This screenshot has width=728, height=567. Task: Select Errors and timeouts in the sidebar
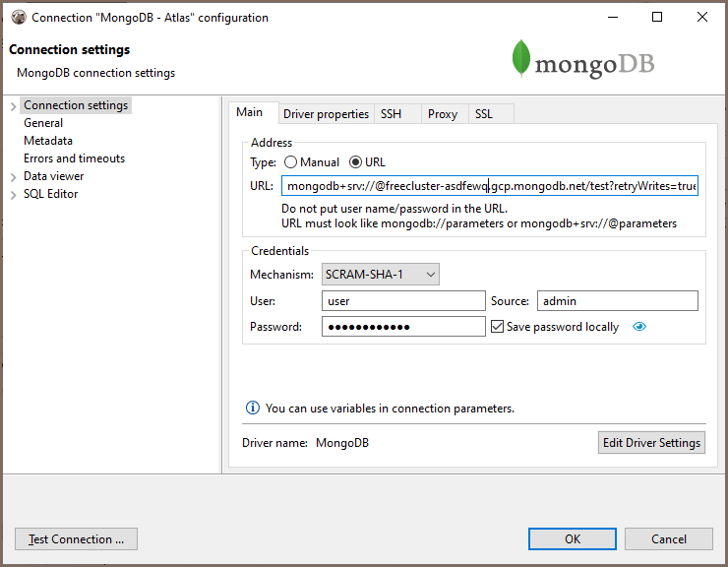74,158
